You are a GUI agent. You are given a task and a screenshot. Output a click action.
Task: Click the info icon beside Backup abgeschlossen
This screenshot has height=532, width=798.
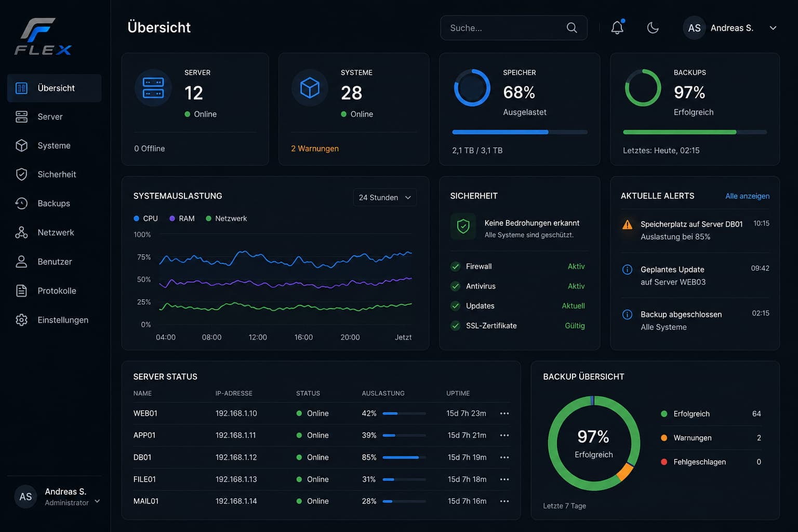click(x=627, y=314)
